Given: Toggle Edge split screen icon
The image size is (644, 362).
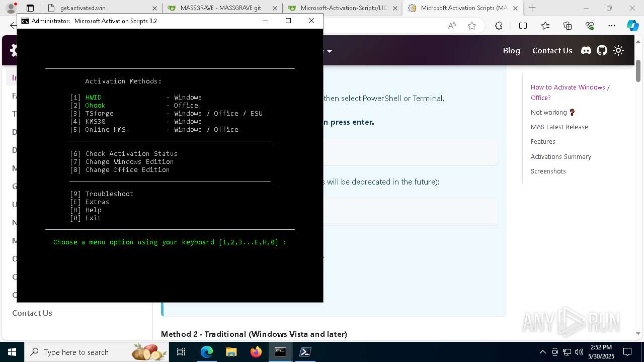Looking at the screenshot, I should [523, 26].
